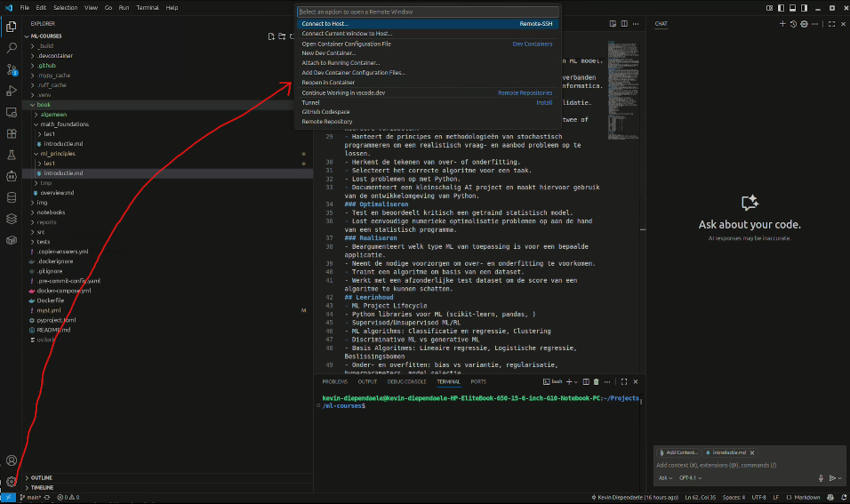Viewport: 850px width, 504px height.
Task: Open the Terminal menu
Action: point(147,7)
